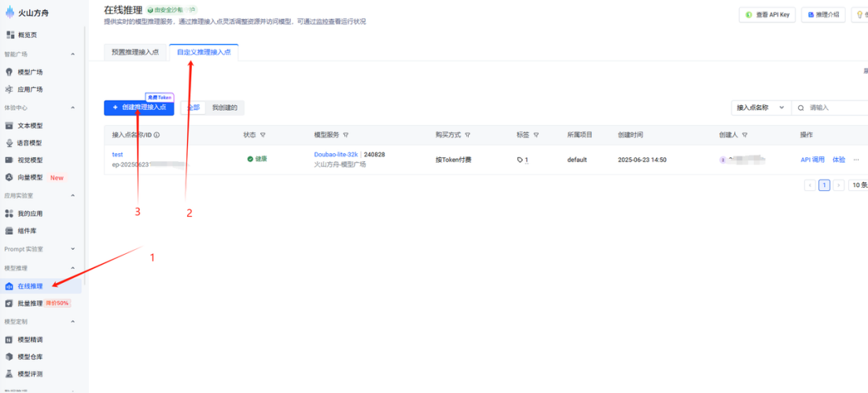The image size is (868, 393).
Task: Switch to 我创建的 filter toggle
Action: coord(224,108)
